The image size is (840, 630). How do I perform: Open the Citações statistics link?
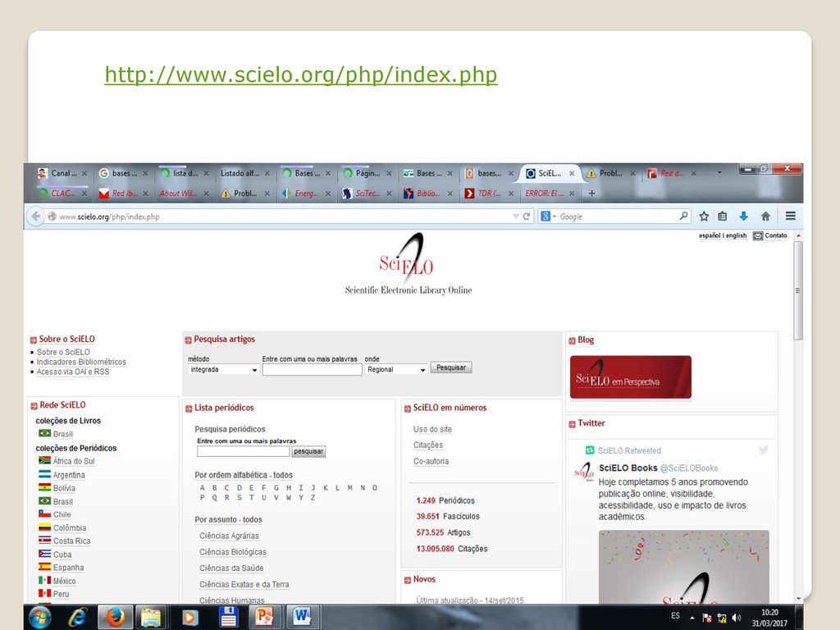coord(428,445)
